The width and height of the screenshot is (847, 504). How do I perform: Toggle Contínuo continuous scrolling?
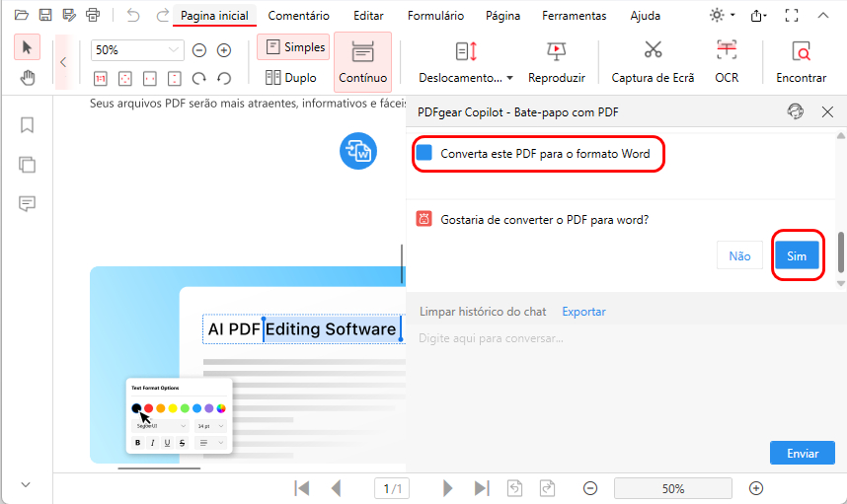tap(362, 61)
